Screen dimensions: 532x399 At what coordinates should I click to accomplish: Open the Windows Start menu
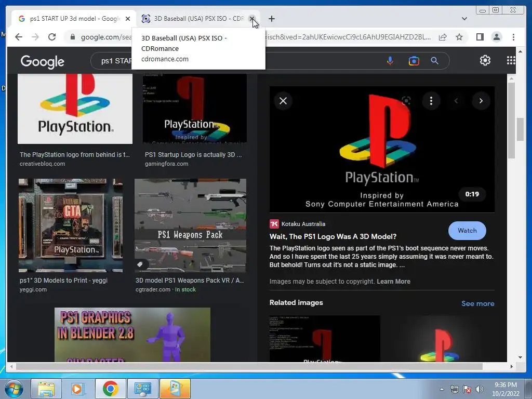pyautogui.click(x=14, y=389)
